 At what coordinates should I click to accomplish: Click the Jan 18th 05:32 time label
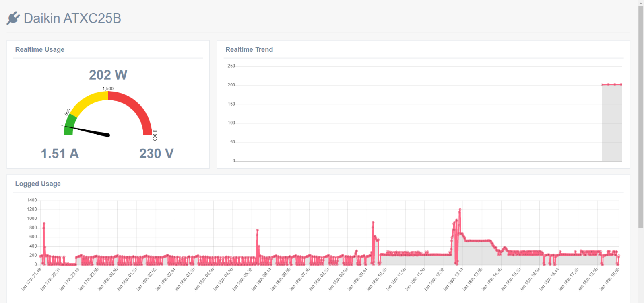243,279
